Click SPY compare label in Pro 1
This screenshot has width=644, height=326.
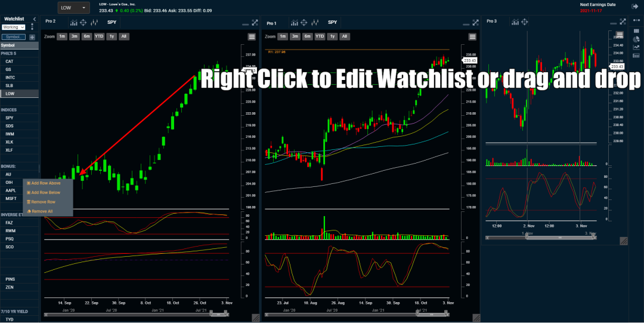332,22
